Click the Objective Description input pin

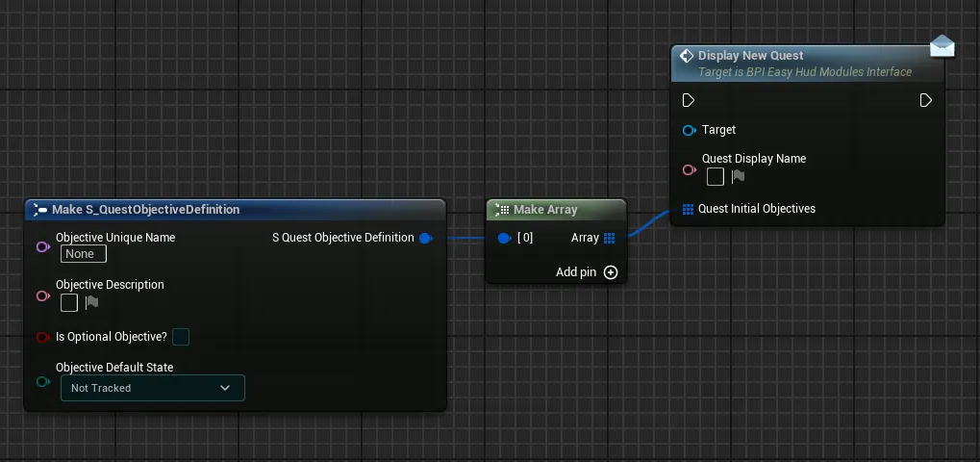click(42, 295)
